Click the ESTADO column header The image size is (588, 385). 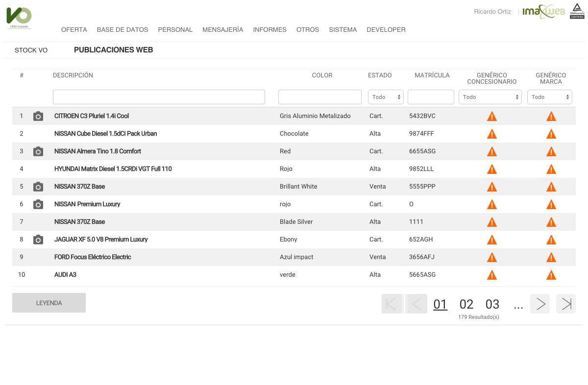tap(380, 75)
